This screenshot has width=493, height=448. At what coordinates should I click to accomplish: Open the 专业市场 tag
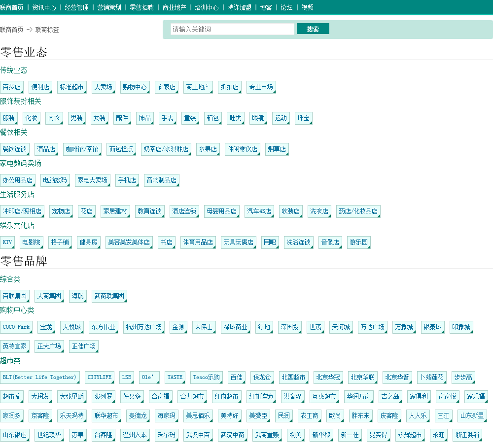coord(261,87)
